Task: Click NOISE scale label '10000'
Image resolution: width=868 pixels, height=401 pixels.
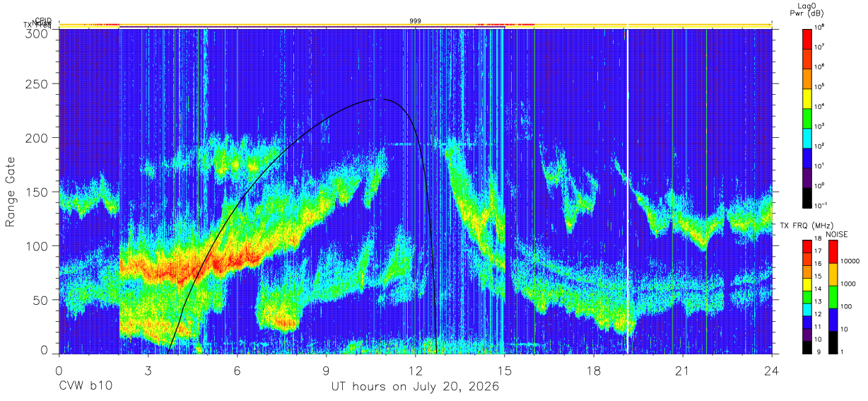Action: 852,262
